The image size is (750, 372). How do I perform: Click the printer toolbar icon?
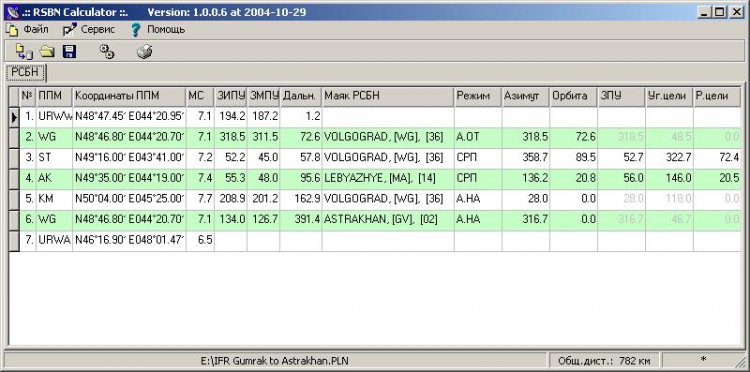[144, 52]
